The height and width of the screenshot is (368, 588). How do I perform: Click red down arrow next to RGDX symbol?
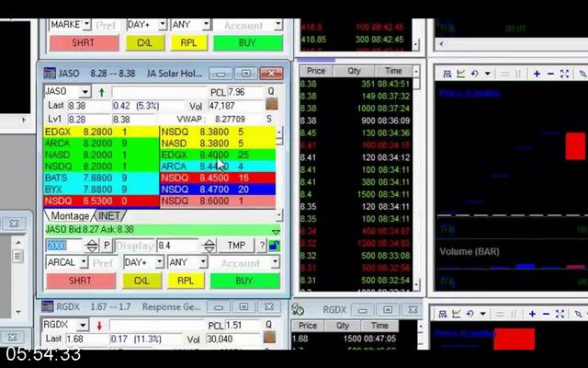coord(99,325)
